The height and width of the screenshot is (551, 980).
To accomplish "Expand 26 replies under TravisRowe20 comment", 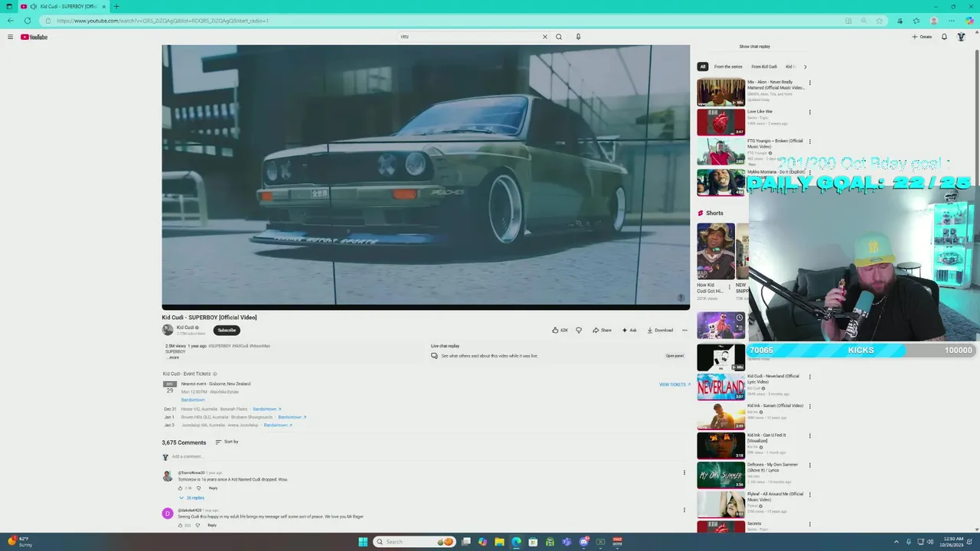I will pyautogui.click(x=192, y=497).
